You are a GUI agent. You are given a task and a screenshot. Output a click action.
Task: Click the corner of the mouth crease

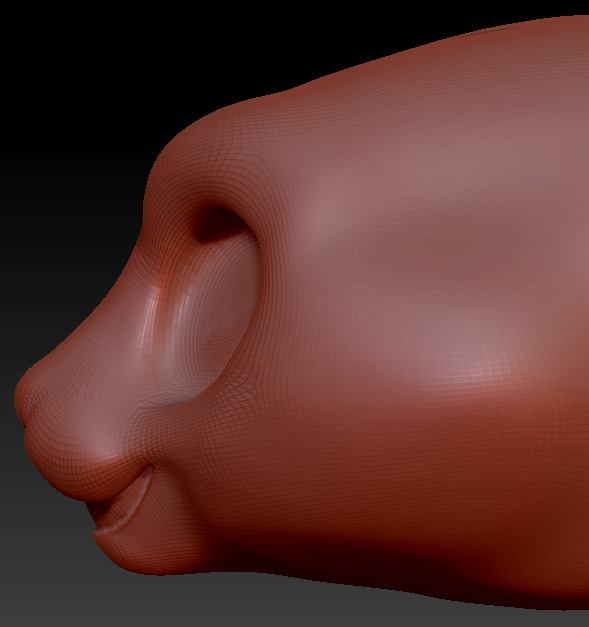point(150,467)
